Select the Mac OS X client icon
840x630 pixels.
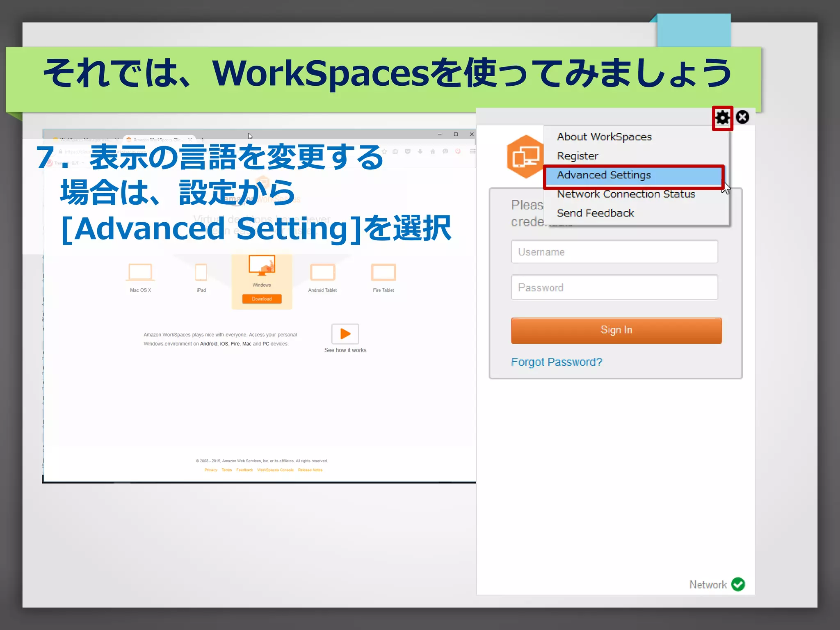click(140, 272)
